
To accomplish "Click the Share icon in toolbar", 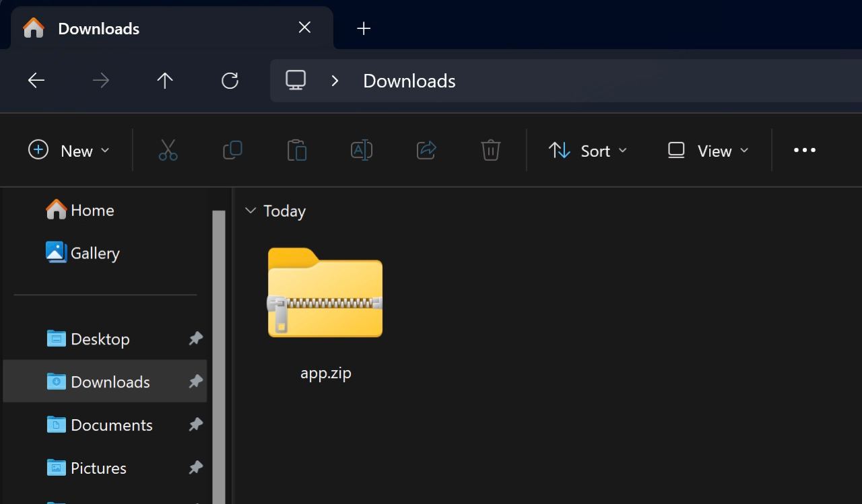I will [426, 150].
